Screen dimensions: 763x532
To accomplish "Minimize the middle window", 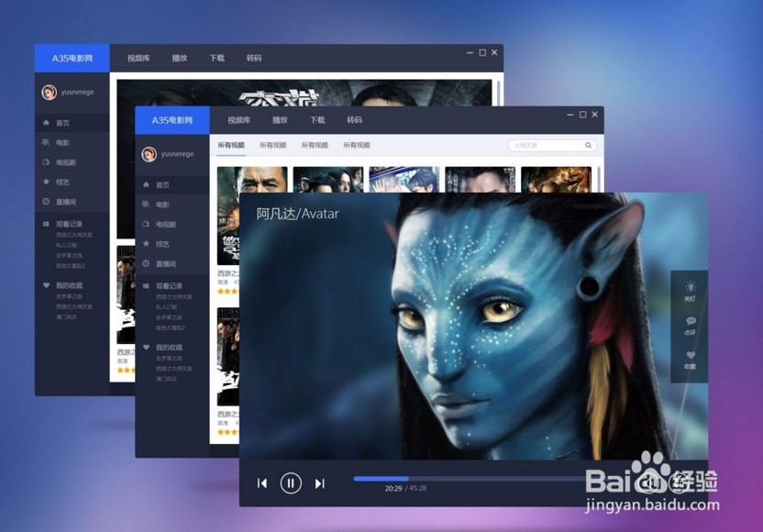I will point(570,115).
